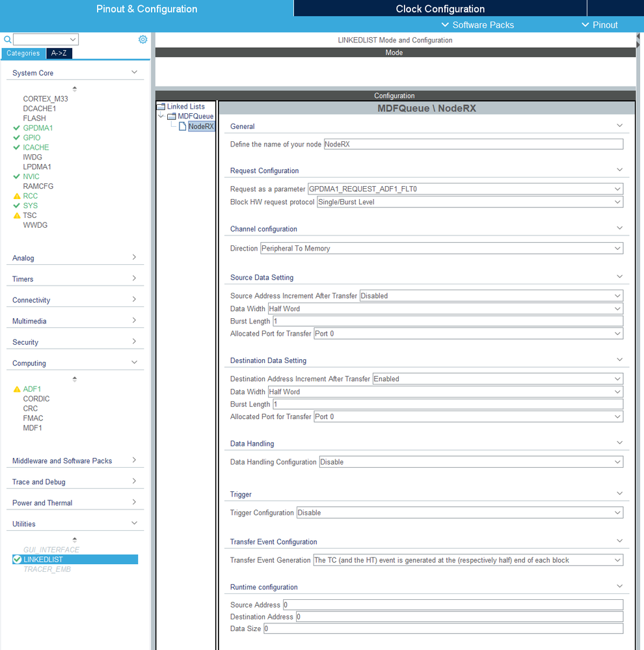This screenshot has height=650, width=644.
Task: Click the Destination Burst Length field
Action: pos(448,404)
